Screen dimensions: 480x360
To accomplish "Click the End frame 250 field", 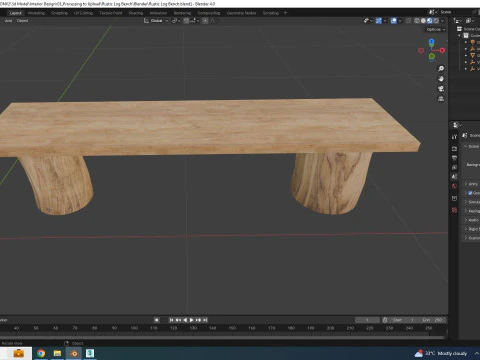I will pos(432,320).
